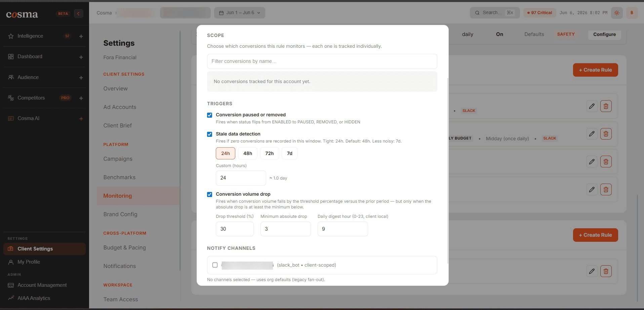Image resolution: width=644 pixels, height=310 pixels.
Task: Expand Dashboard with the plus button
Action: (81, 57)
